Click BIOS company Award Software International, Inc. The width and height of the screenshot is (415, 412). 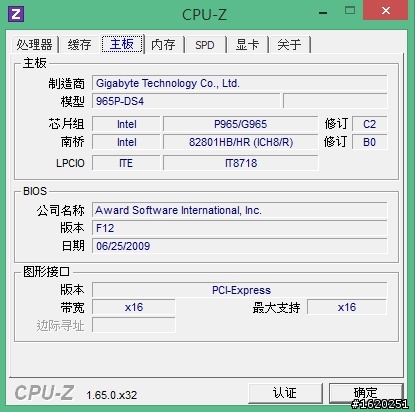240,210
